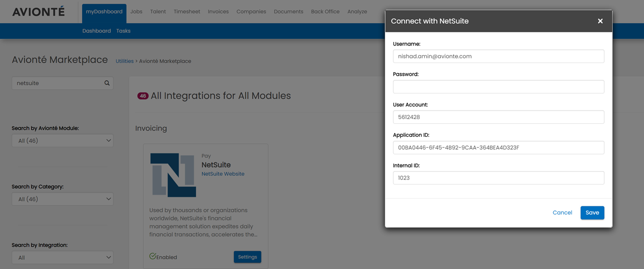644x269 pixels.
Task: Open the Search by Integration dropdown
Action: 63,257
